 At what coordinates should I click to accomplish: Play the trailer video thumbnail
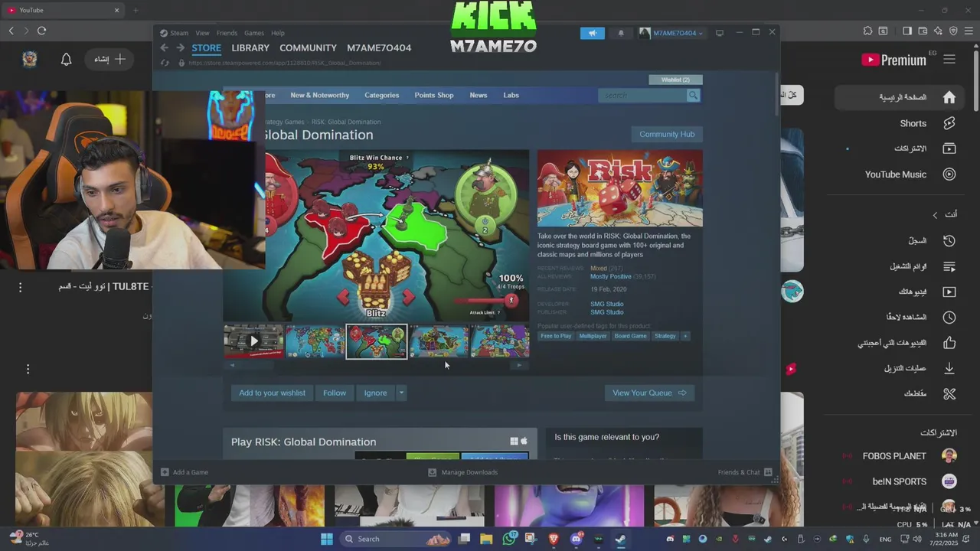[253, 341]
